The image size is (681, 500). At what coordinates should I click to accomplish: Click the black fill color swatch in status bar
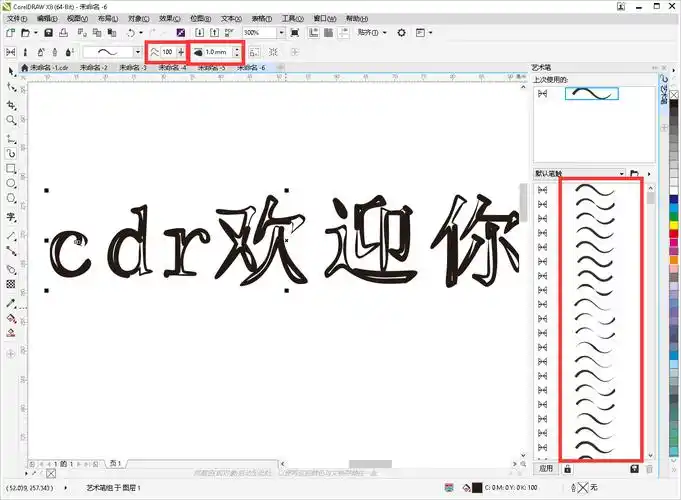coord(477,488)
